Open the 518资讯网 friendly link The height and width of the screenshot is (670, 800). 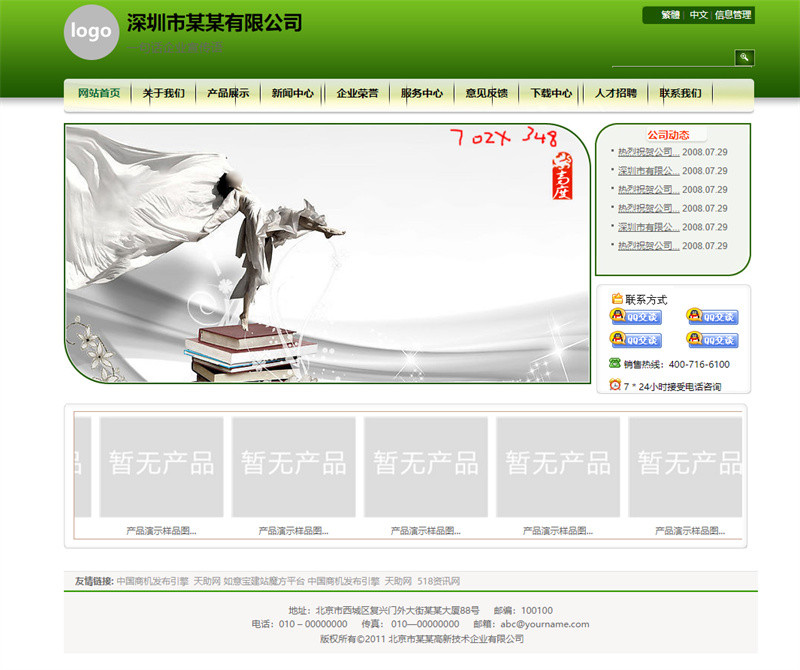438,581
